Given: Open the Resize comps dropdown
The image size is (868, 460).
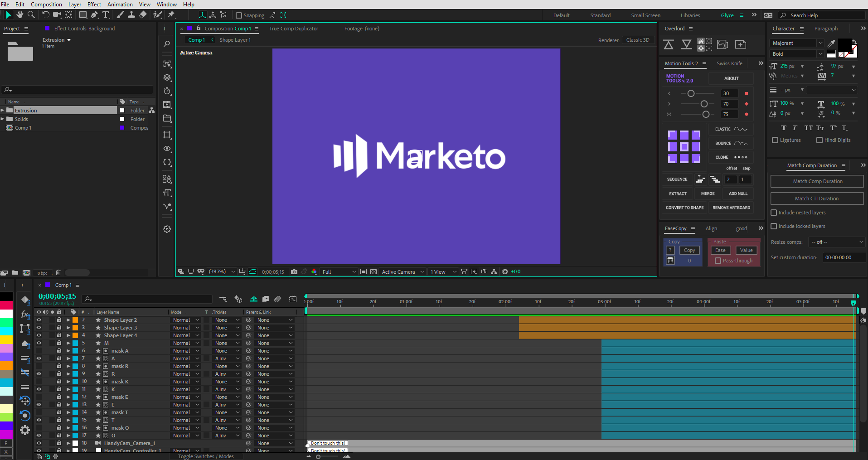Looking at the screenshot, I should click(837, 242).
